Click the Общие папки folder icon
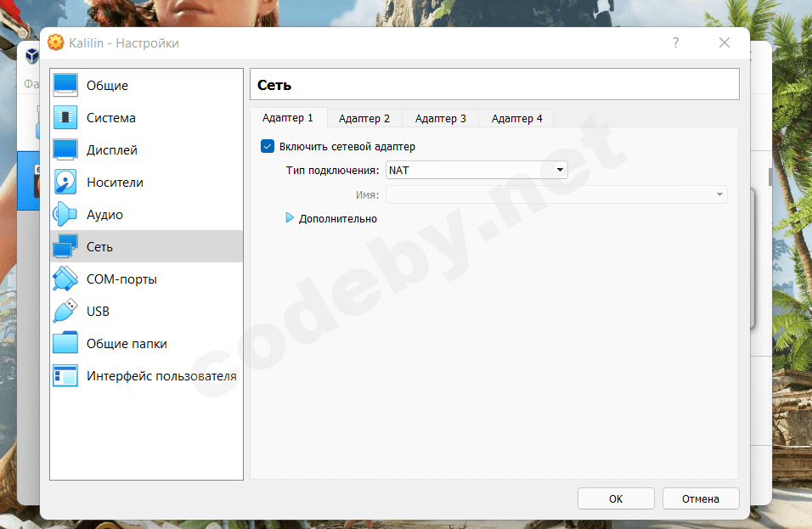Viewport: 812px width, 529px height. pos(65,343)
